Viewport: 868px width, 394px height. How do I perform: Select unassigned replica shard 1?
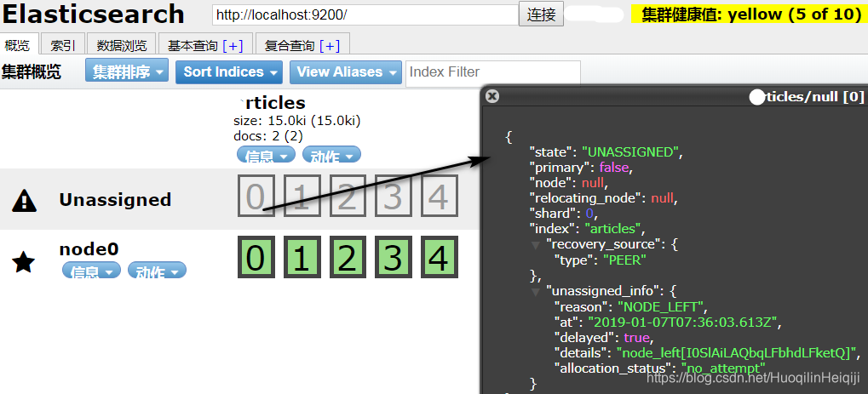pyautogui.click(x=302, y=196)
